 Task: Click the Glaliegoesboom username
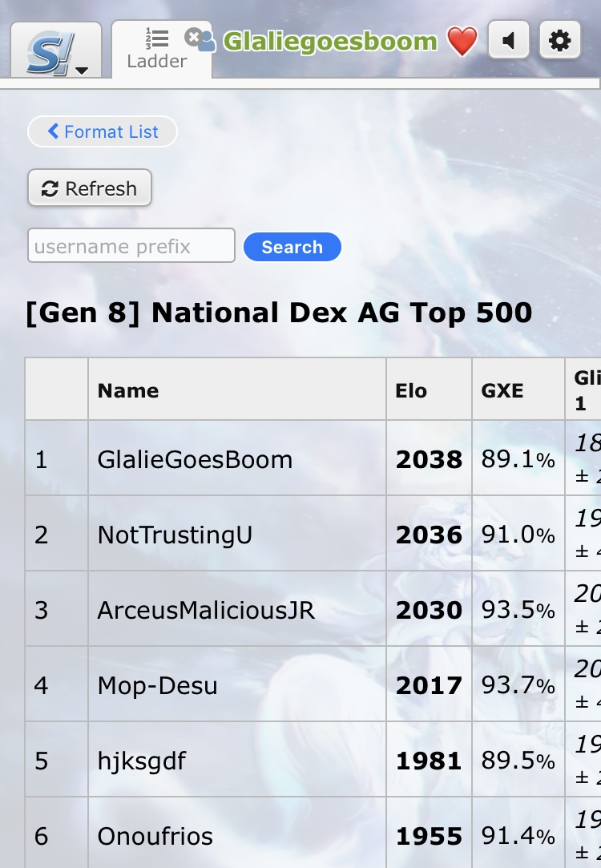coord(330,42)
